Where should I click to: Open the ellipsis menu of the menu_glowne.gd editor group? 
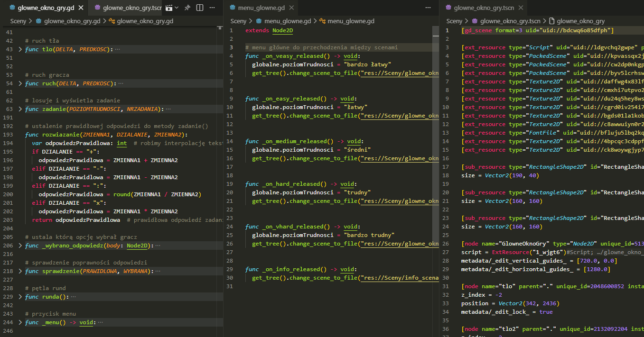tap(429, 8)
